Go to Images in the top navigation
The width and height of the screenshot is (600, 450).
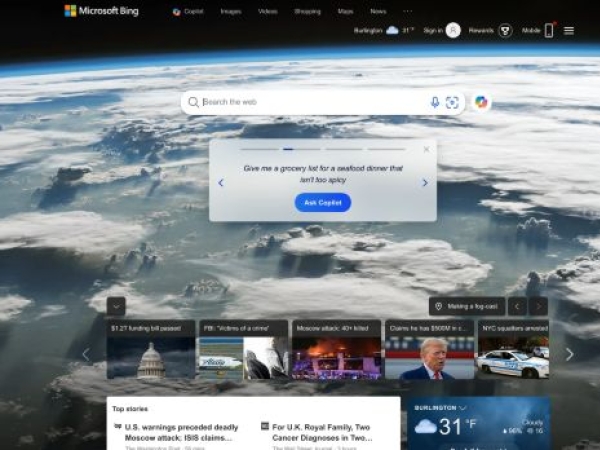(231, 11)
